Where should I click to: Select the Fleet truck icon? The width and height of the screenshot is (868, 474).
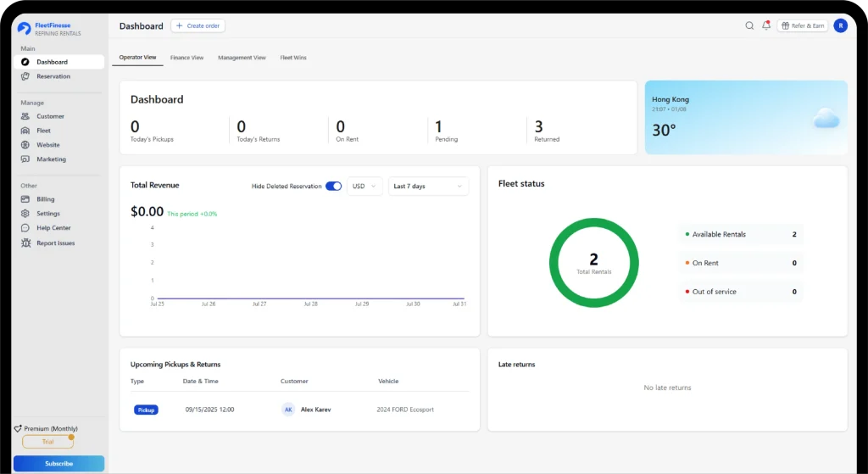(26, 131)
